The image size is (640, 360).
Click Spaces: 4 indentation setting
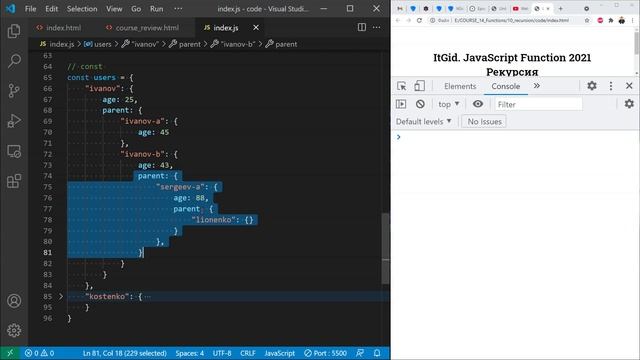[x=190, y=353]
